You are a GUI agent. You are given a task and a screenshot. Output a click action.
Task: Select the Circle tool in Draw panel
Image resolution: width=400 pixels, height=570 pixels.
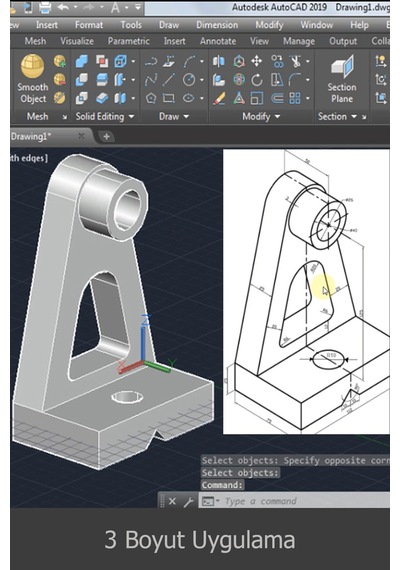click(189, 79)
